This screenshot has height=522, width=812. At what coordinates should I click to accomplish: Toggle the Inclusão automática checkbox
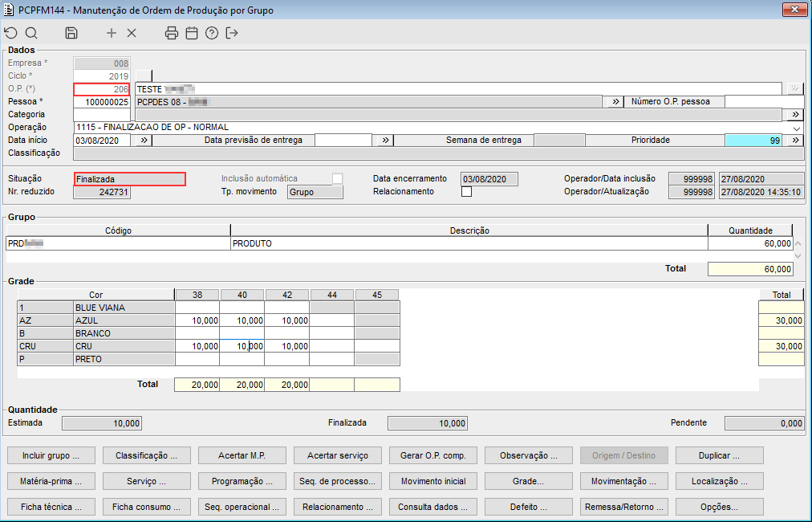click(338, 179)
